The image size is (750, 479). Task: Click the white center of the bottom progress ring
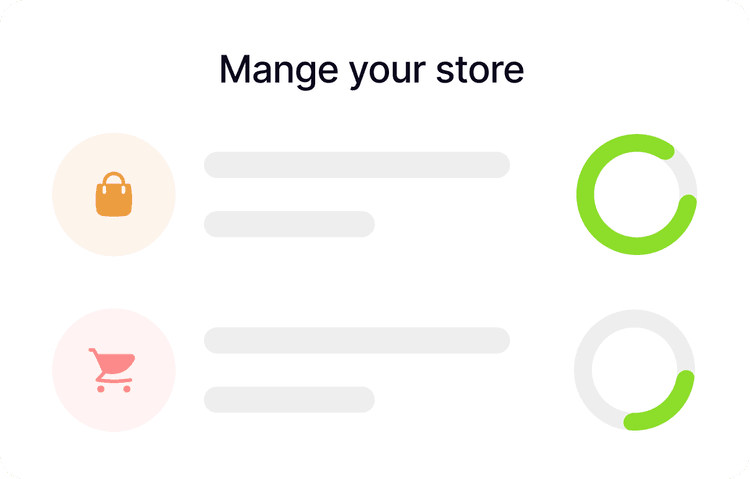click(635, 370)
